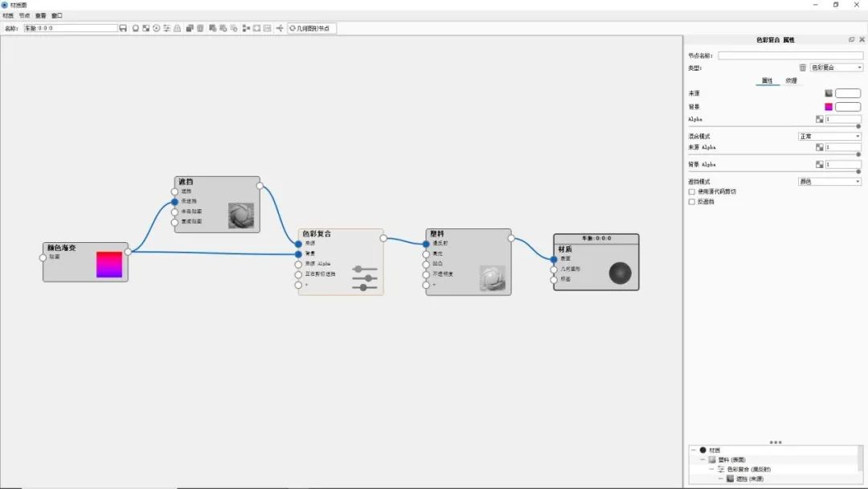
Task: Click the 节点名称 text field
Action: coord(789,55)
